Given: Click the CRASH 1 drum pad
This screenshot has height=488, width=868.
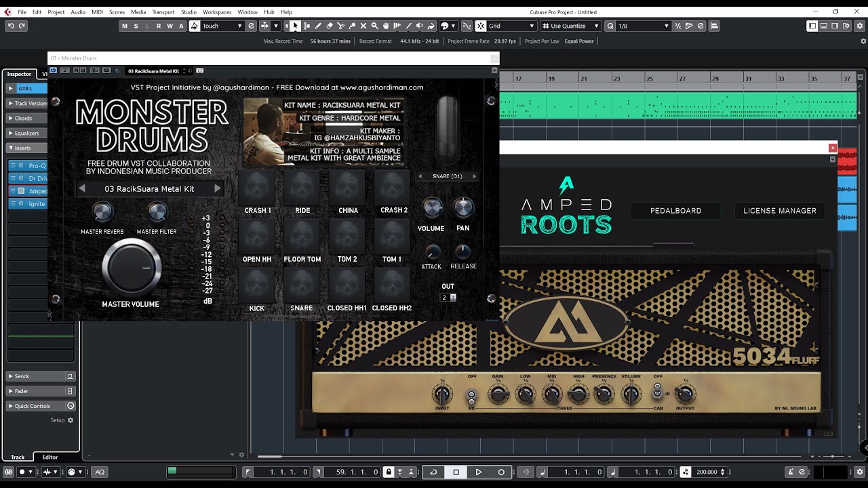Looking at the screenshot, I should click(x=257, y=187).
